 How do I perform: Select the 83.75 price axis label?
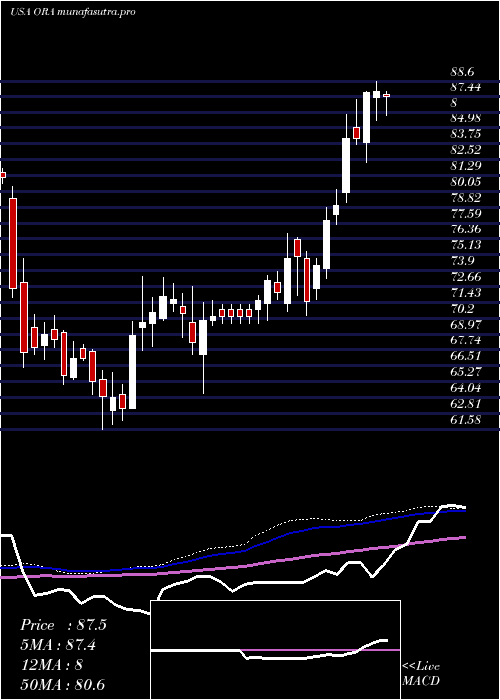(466, 134)
